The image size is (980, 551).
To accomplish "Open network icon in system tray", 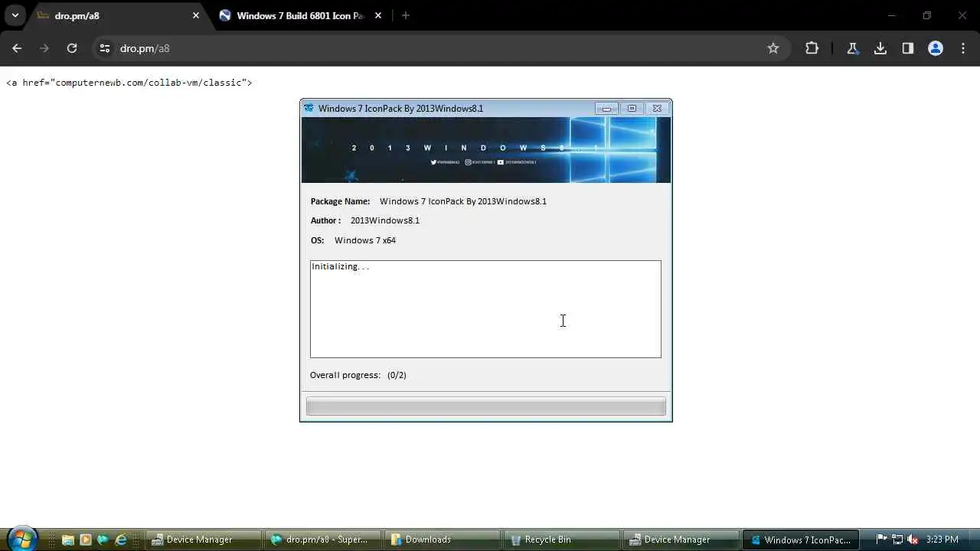I will pyautogui.click(x=897, y=540).
